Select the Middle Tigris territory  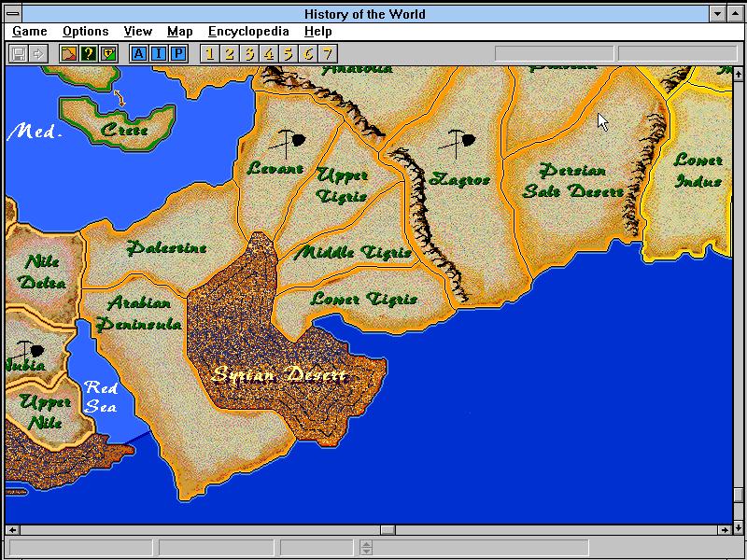point(353,252)
